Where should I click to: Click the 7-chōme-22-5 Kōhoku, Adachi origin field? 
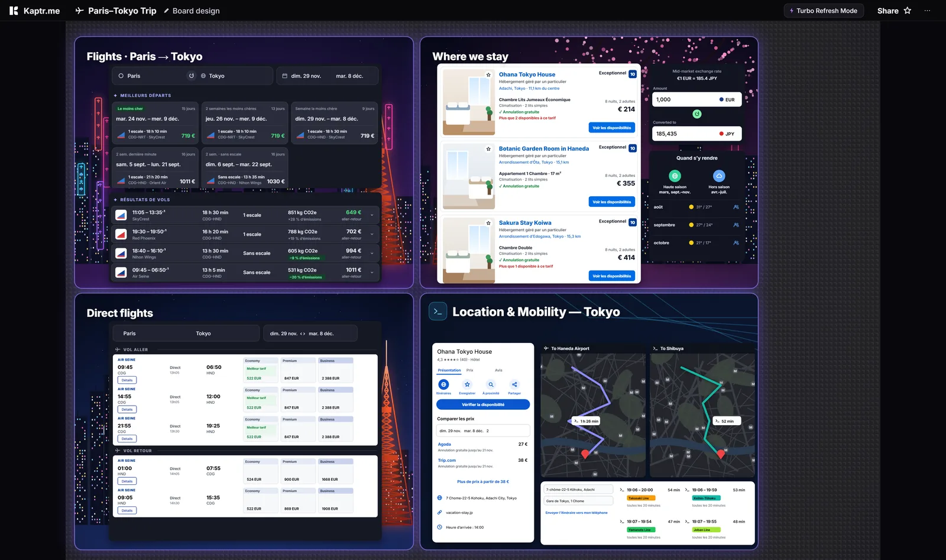578,490
